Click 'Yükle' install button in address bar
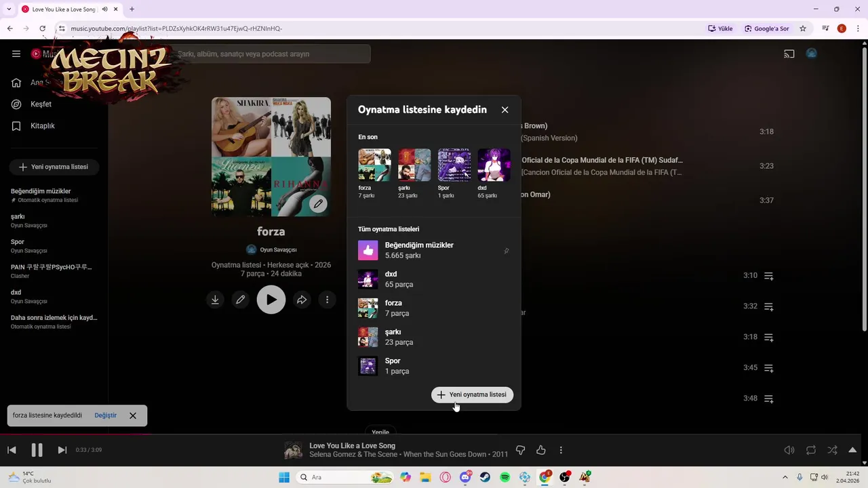This screenshot has height=488, width=868. 720,28
